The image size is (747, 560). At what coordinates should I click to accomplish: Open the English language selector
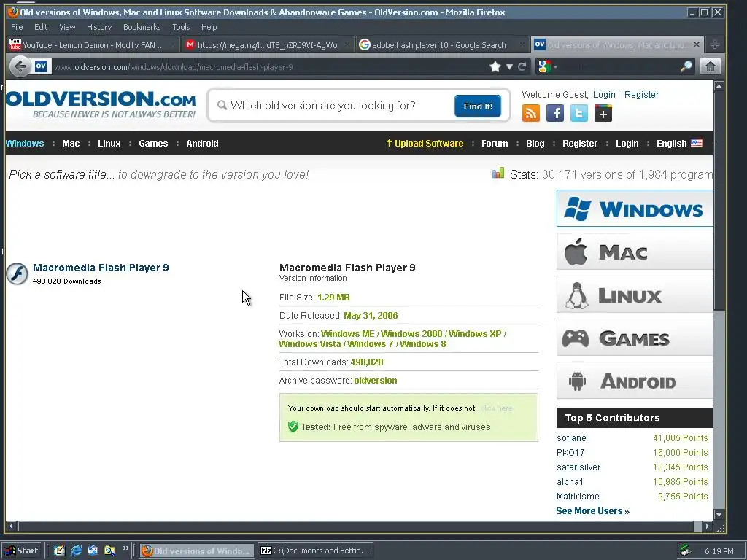pyautogui.click(x=679, y=144)
